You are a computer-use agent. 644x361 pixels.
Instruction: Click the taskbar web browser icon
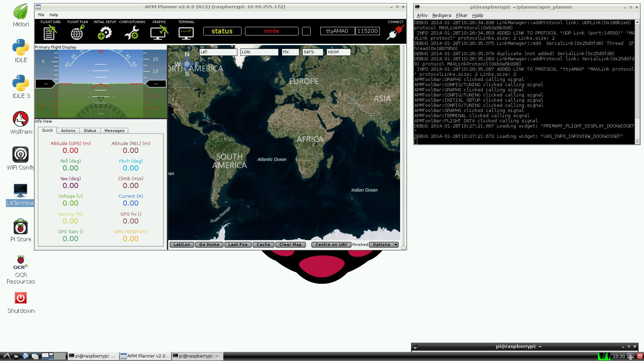[x=25, y=356]
